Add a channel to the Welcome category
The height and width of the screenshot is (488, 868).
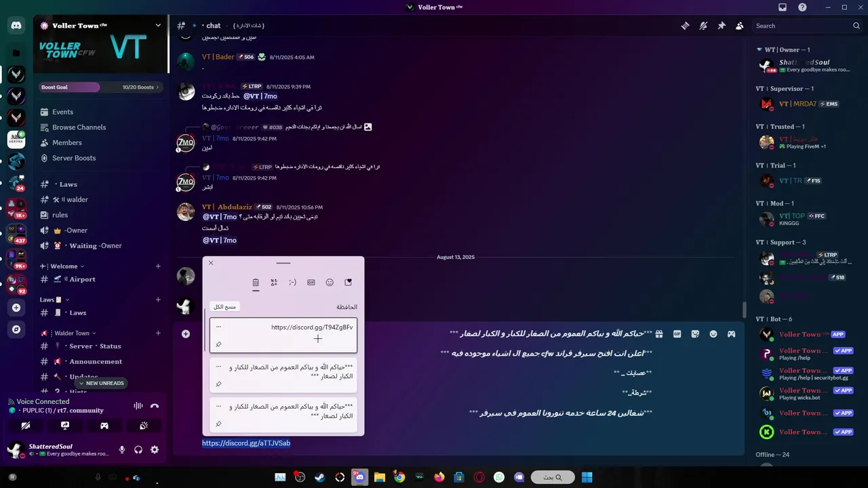[158, 266]
